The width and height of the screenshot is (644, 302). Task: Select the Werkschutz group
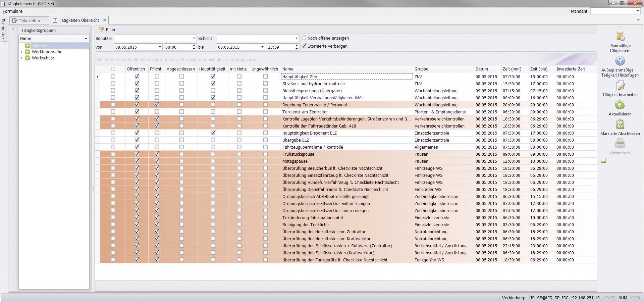43,58
